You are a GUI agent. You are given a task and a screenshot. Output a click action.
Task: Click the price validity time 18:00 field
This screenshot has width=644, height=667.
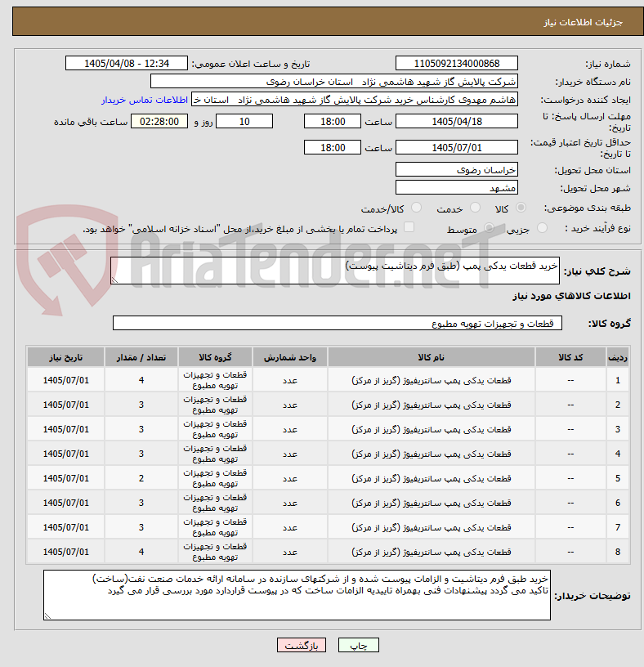coord(332,148)
